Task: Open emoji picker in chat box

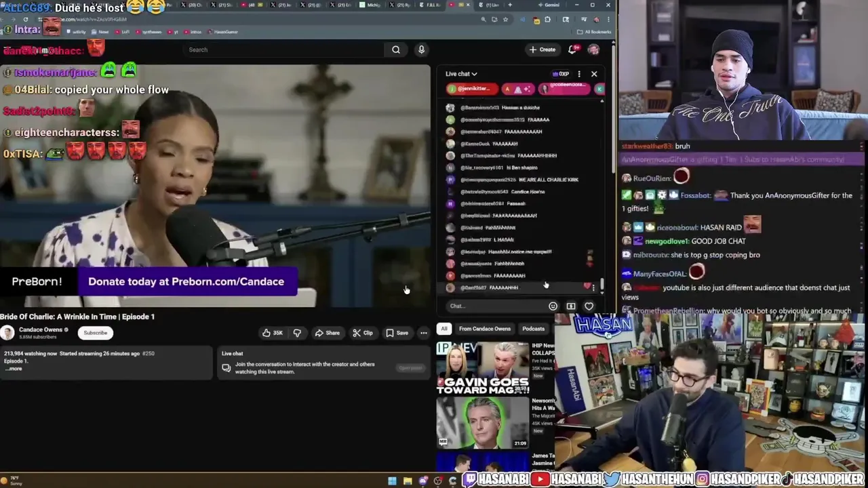Action: (553, 306)
